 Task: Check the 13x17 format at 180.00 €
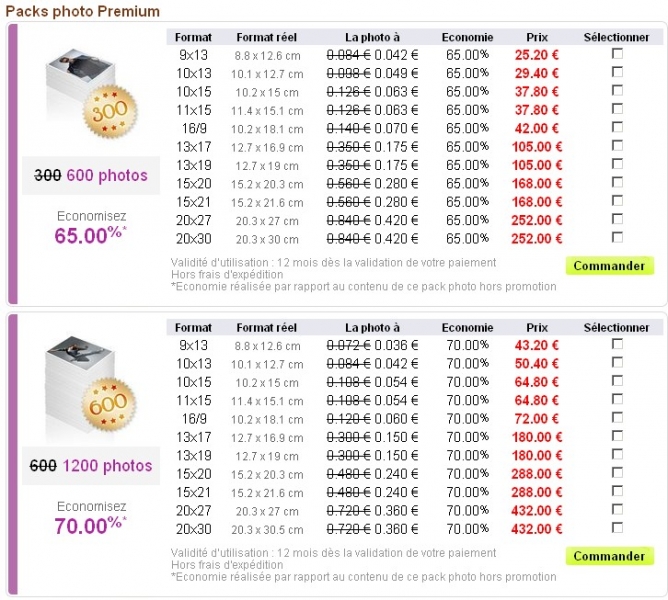617,436
